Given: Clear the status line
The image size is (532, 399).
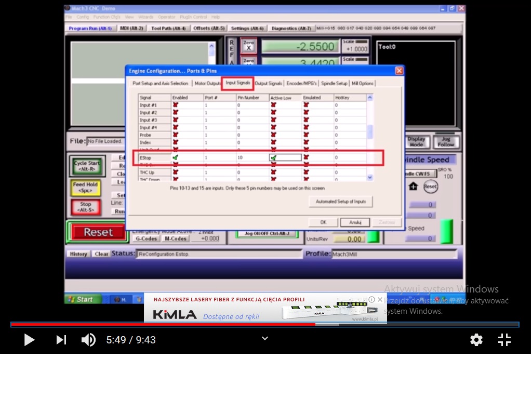Looking at the screenshot, I should [101, 254].
